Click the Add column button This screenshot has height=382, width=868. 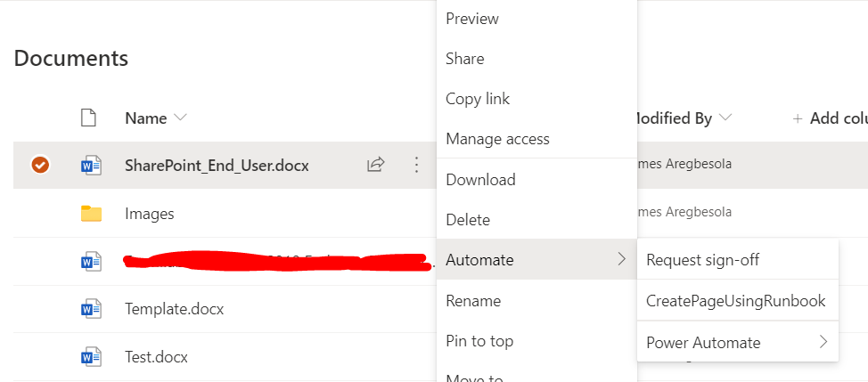[831, 118]
